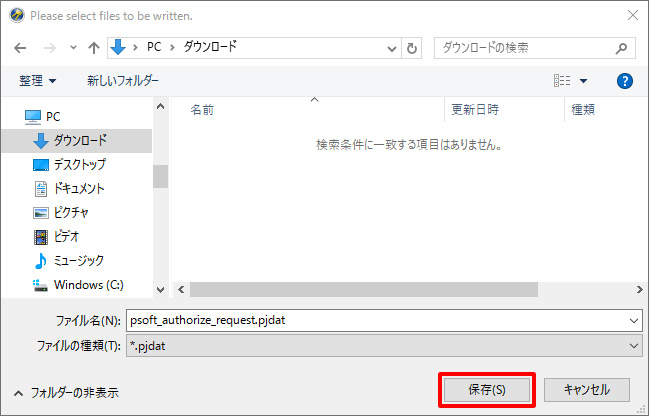Open the 整理 organize menu
The height and width of the screenshot is (416, 649).
37,80
